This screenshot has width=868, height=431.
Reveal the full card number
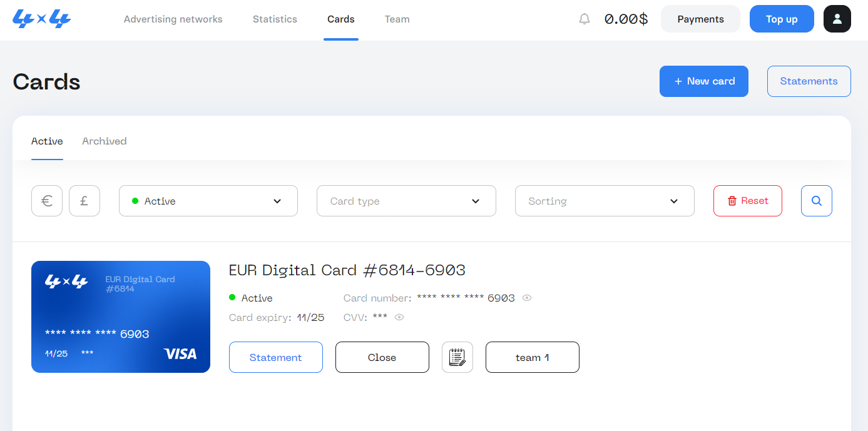(527, 298)
